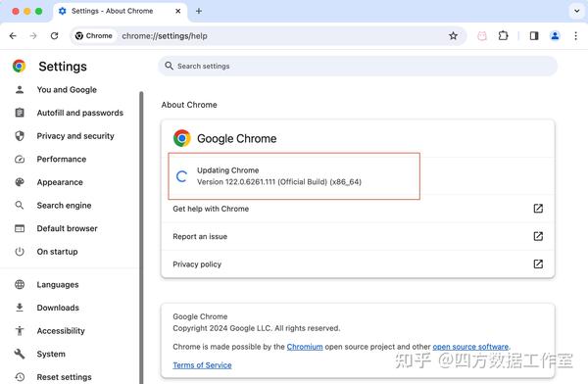
Task: Open Terms of Service link
Action: coord(202,365)
